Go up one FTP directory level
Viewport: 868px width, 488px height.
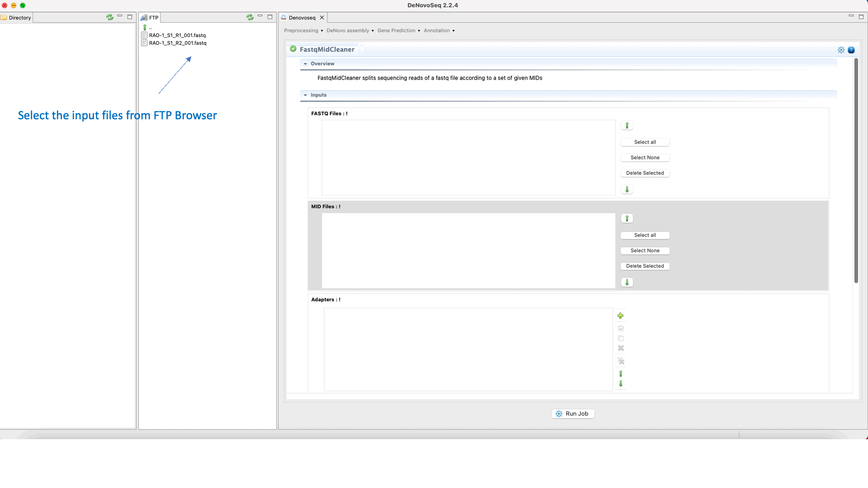click(x=145, y=28)
